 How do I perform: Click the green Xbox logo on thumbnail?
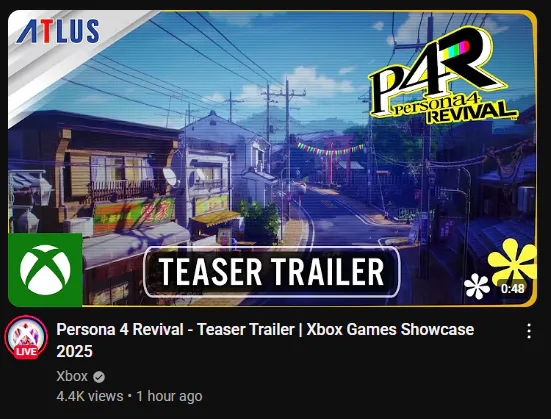click(45, 270)
